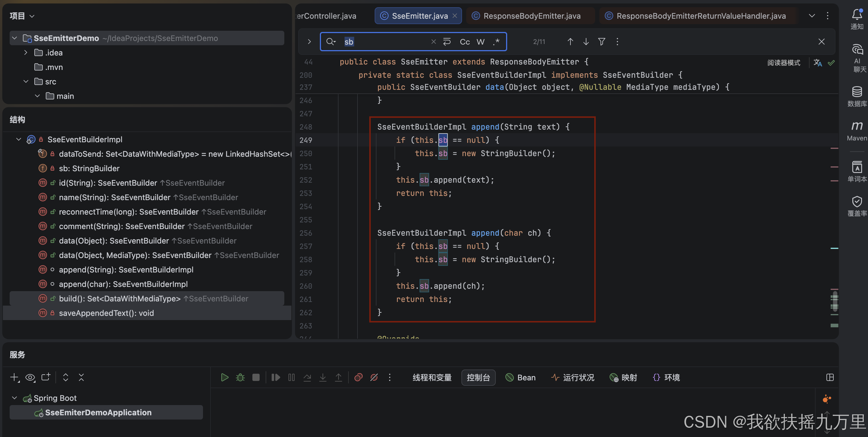Expand the .idea folder
This screenshot has width=868, height=437.
pyautogui.click(x=26, y=53)
